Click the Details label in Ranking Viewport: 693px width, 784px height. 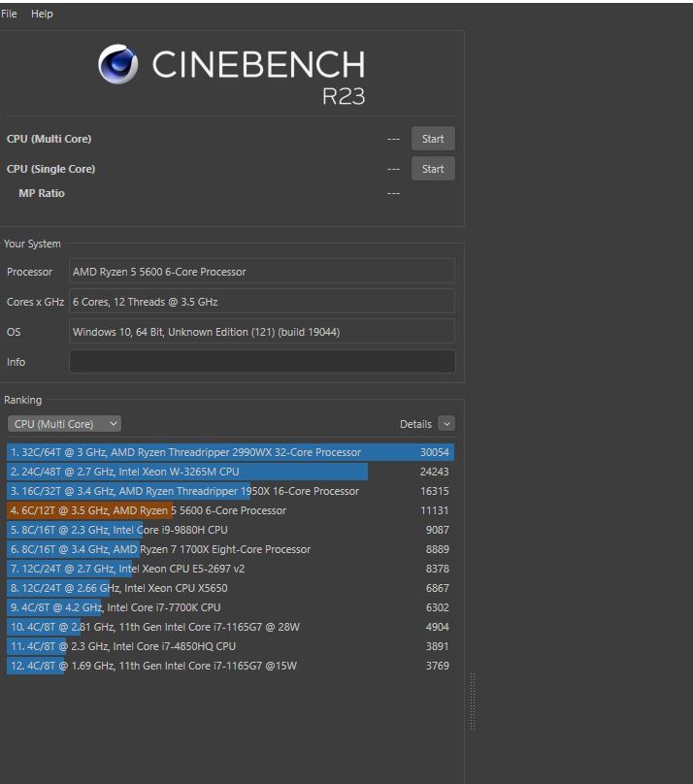415,424
